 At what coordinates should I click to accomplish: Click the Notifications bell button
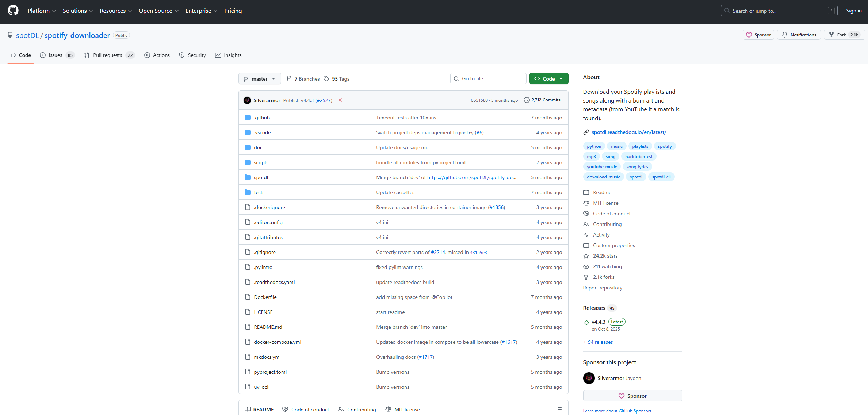(x=799, y=35)
